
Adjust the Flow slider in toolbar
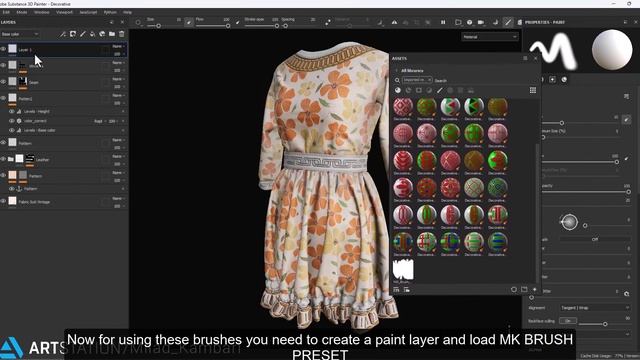coord(212,26)
